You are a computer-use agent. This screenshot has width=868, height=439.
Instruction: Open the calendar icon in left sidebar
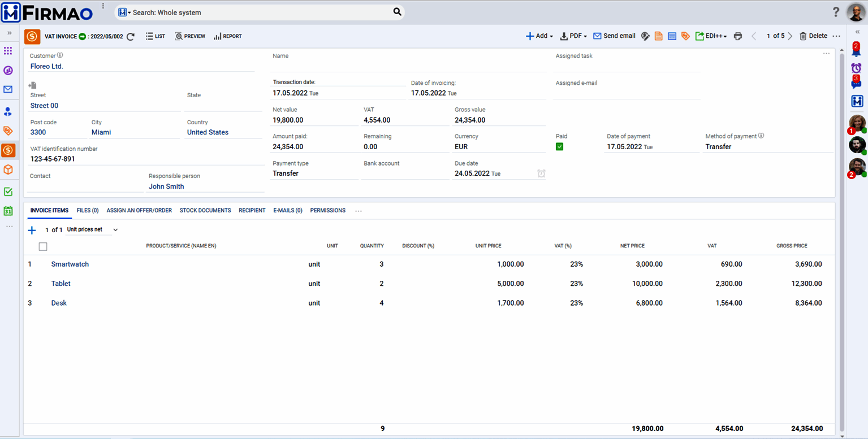(x=8, y=211)
